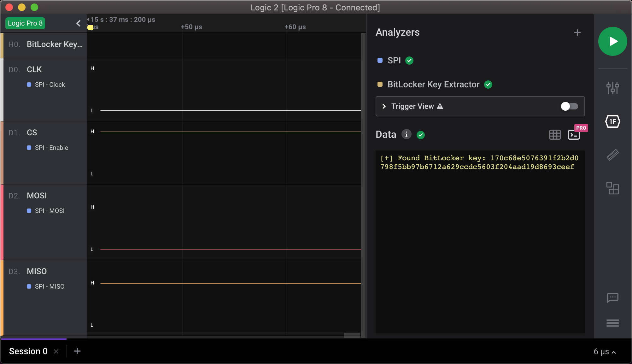Screen dimensions: 632x364
Task: Toggle the Trigger View switch
Action: tap(569, 106)
